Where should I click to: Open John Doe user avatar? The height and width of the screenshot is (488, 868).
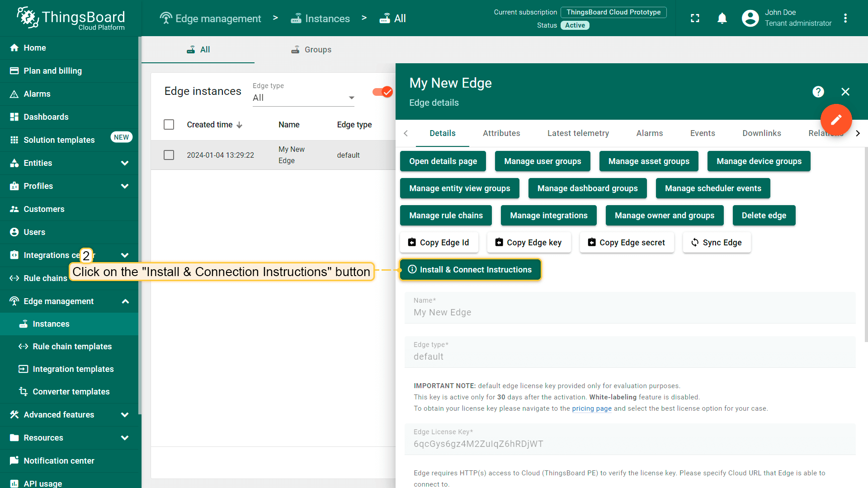(750, 18)
